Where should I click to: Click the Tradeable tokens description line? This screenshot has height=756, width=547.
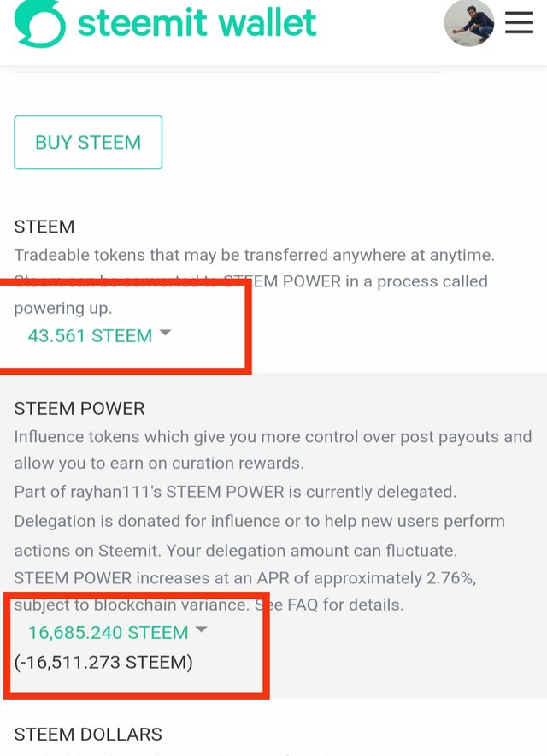255,255
